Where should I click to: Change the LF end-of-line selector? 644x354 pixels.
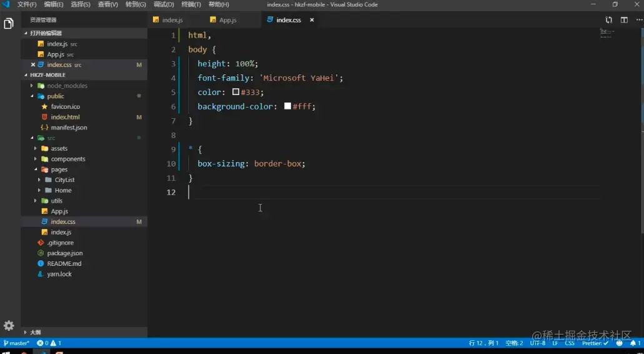point(555,343)
